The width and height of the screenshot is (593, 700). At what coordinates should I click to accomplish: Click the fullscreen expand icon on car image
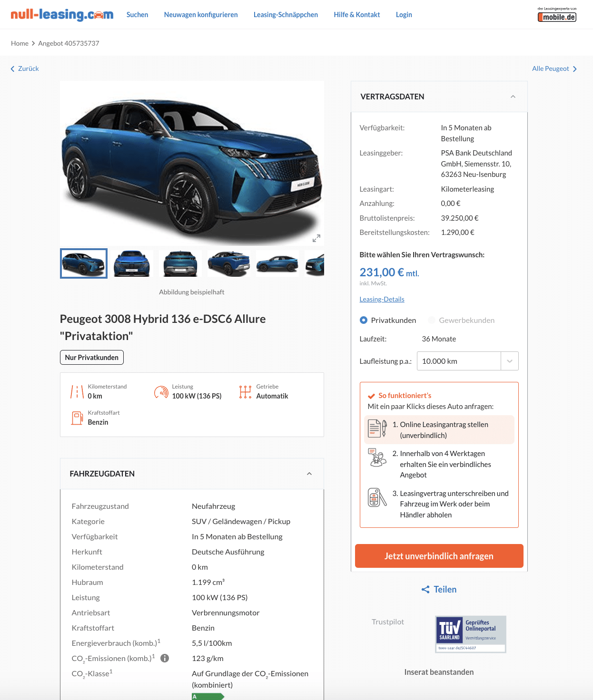316,238
